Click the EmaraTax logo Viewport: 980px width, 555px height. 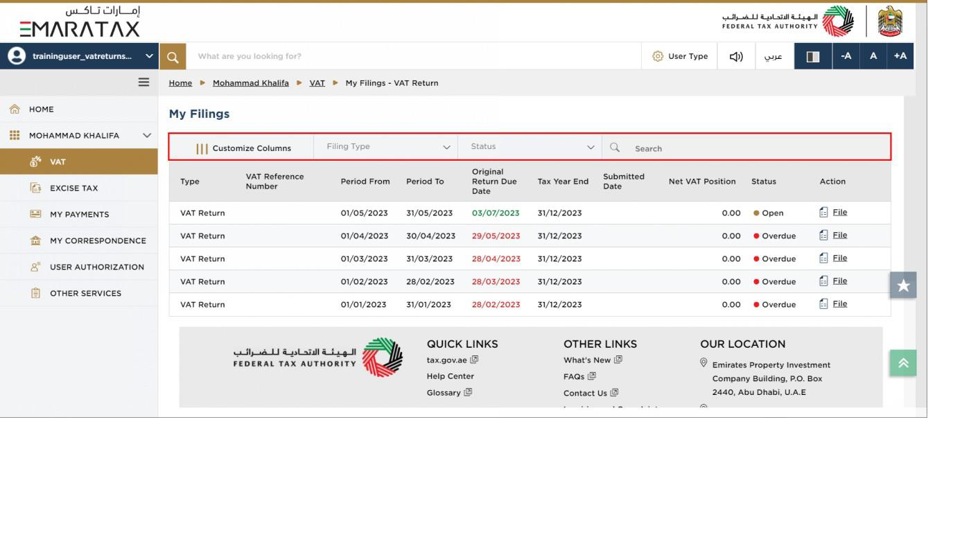click(79, 21)
